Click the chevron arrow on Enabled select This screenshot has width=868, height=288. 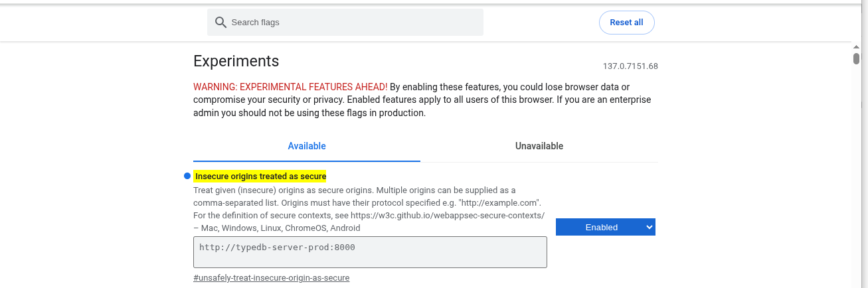click(649, 227)
